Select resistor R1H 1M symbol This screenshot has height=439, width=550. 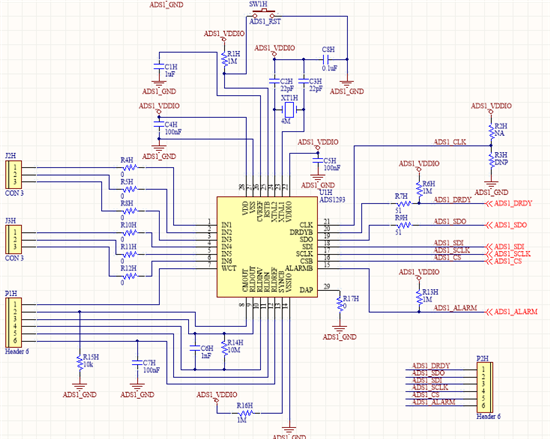(224, 59)
